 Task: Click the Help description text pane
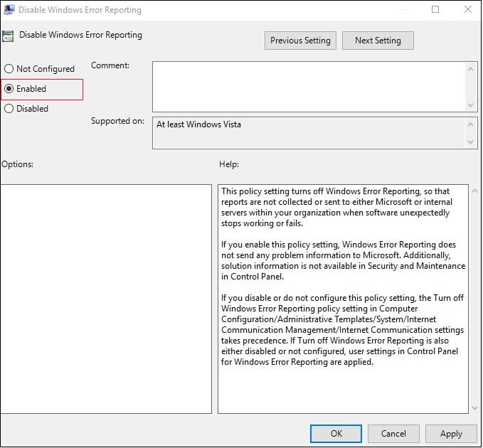coord(343,299)
